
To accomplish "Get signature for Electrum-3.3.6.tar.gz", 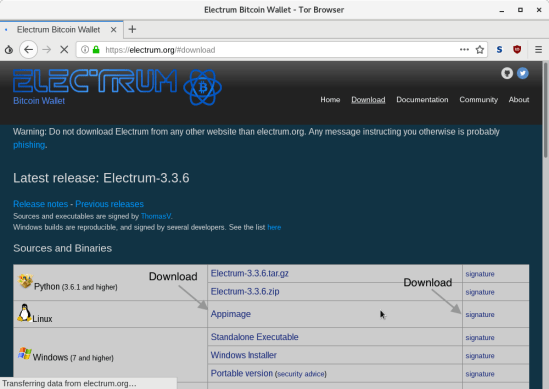I will tap(480, 274).
